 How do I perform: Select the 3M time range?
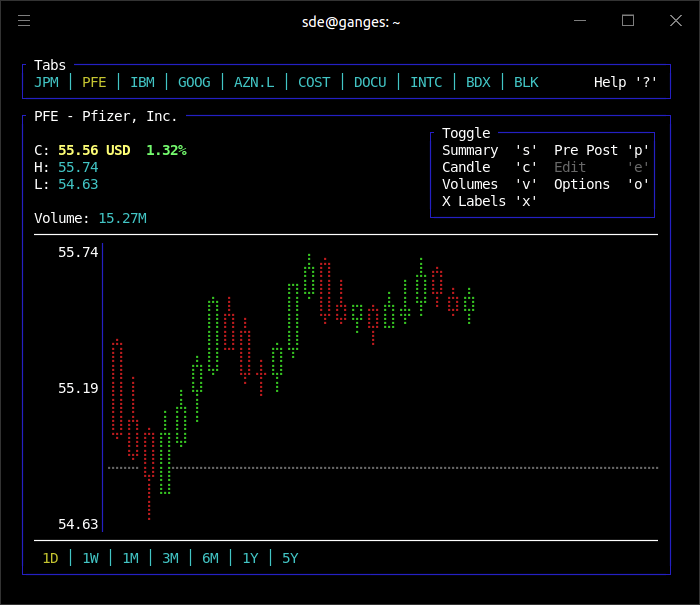point(171,559)
